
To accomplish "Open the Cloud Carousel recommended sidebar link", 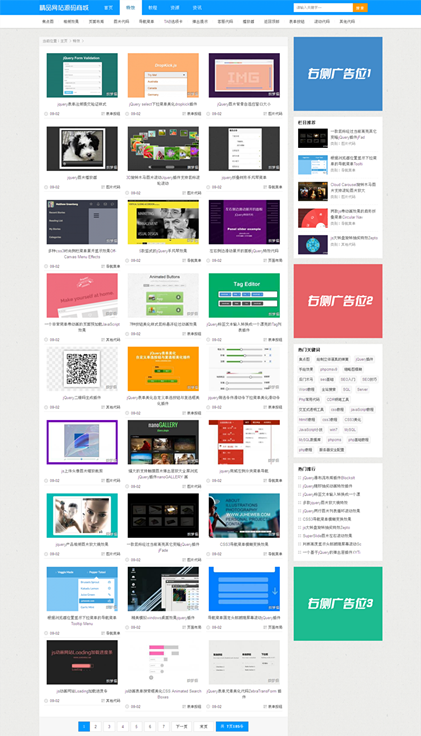I will click(x=354, y=187).
